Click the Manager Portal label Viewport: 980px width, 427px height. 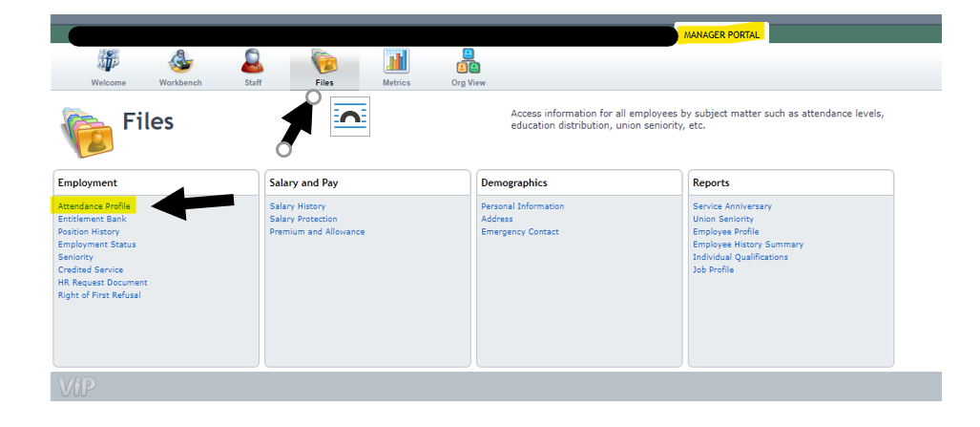coord(721,35)
